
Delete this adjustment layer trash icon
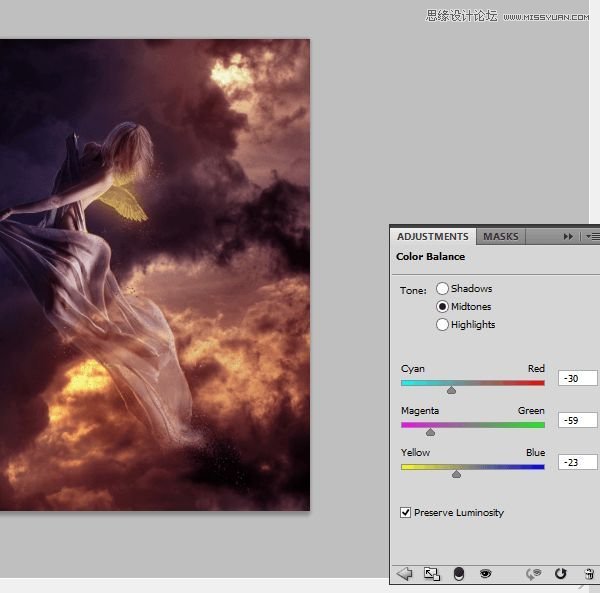coord(589,574)
